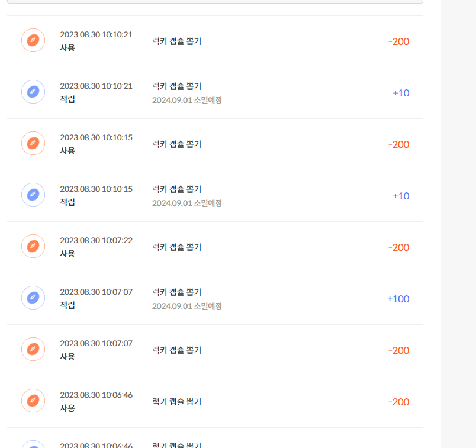Image resolution: width=476 pixels, height=448 pixels.
Task: Tap the orange coin icon at 10:07:22
Action: coord(33,246)
